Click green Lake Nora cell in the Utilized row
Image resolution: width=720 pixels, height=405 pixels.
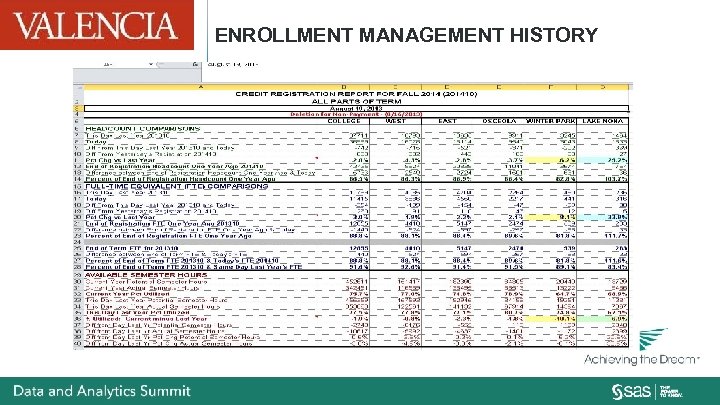602,319
